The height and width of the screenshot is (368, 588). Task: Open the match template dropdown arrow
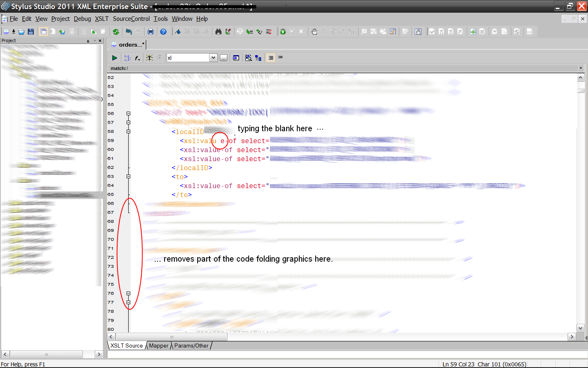click(581, 68)
